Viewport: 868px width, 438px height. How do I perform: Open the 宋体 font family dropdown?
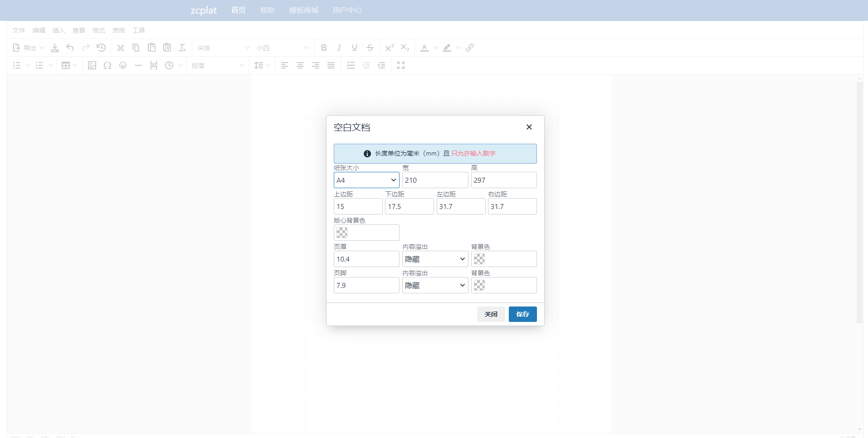point(223,48)
